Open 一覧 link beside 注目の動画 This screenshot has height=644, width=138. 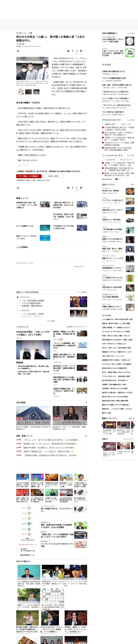(86, 403)
